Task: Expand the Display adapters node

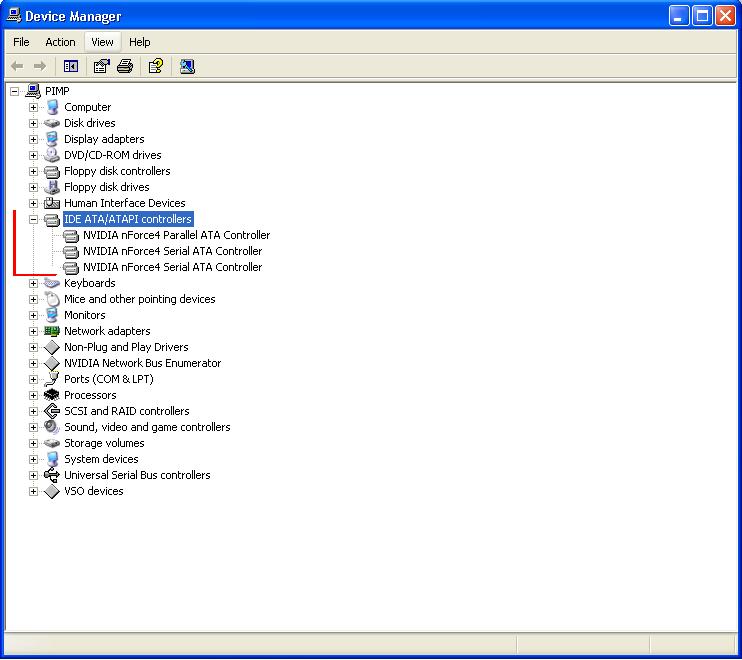Action: (x=33, y=139)
